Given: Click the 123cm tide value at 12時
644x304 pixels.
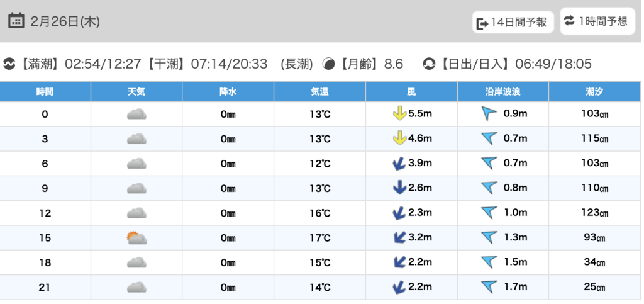Looking at the screenshot, I should [594, 213].
